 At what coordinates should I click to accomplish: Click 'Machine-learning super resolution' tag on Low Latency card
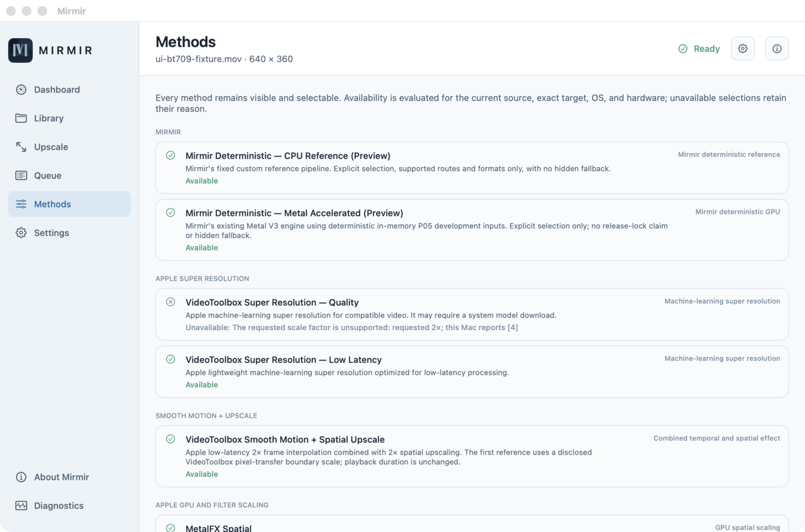coord(722,359)
